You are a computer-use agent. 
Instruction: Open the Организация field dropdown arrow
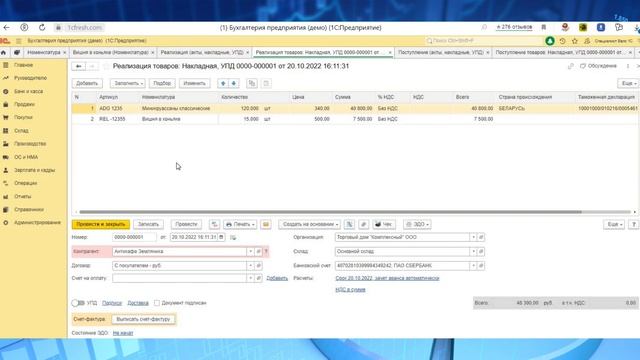[x=473, y=237]
